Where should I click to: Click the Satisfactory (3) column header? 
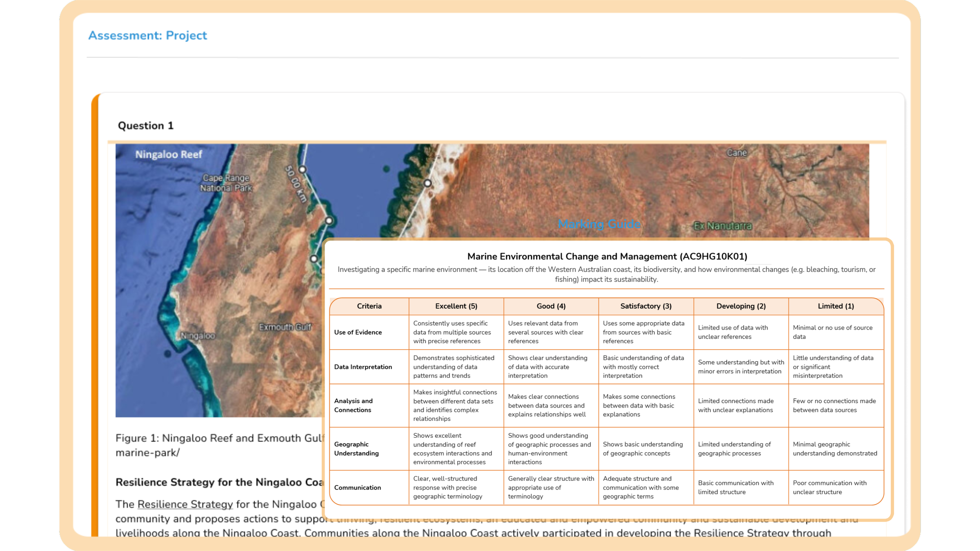click(646, 306)
